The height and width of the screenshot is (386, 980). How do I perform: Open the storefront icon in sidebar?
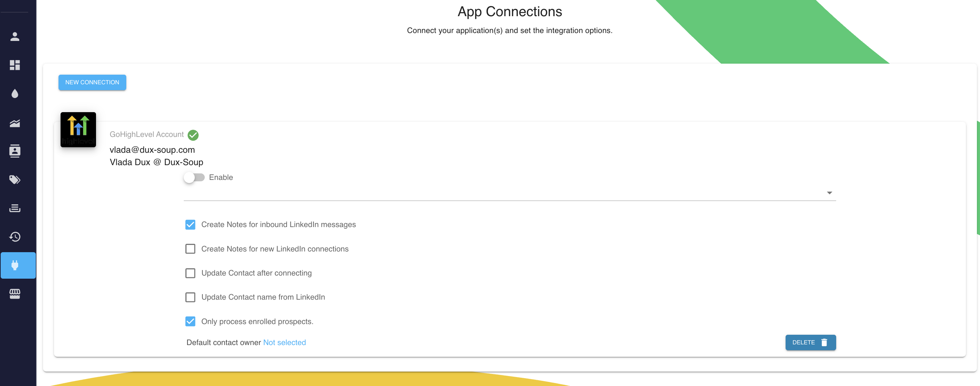tap(15, 293)
